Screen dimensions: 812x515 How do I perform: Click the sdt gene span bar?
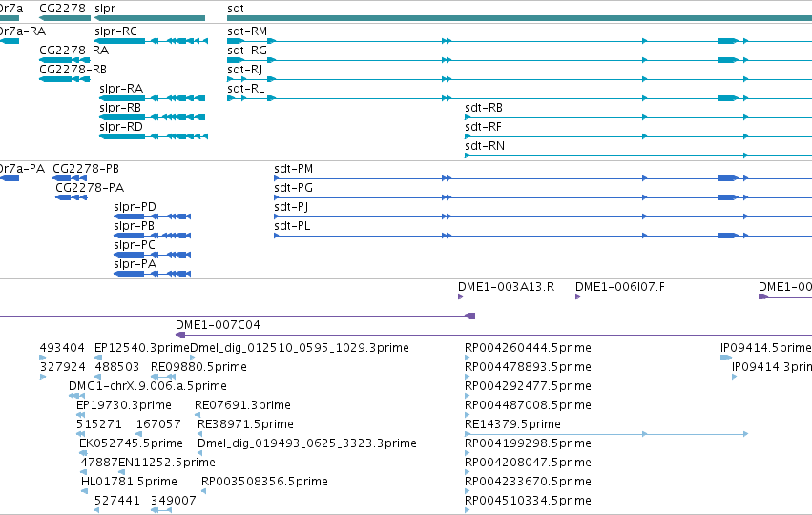(x=519, y=18)
